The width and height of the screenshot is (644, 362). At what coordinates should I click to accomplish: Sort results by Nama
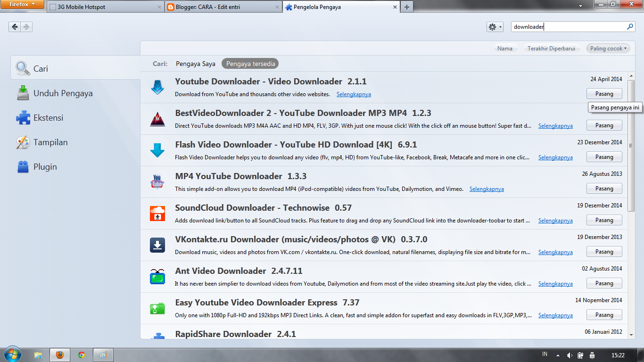pyautogui.click(x=504, y=48)
